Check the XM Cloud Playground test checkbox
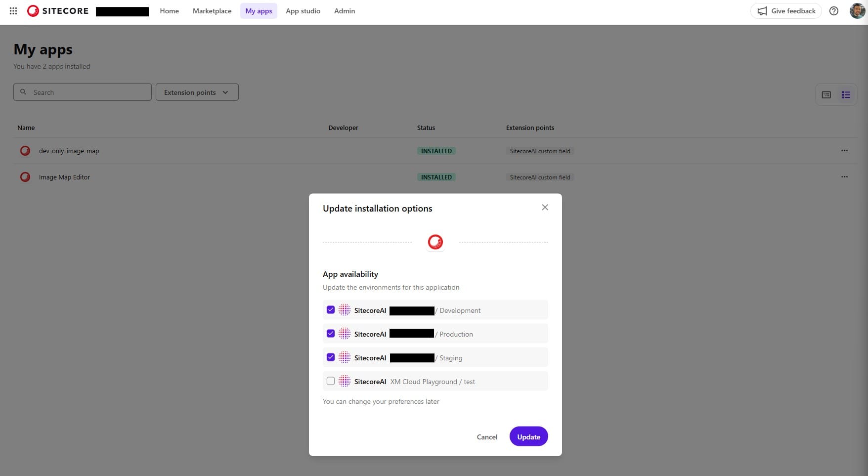Image resolution: width=868 pixels, height=476 pixels. coord(331,381)
